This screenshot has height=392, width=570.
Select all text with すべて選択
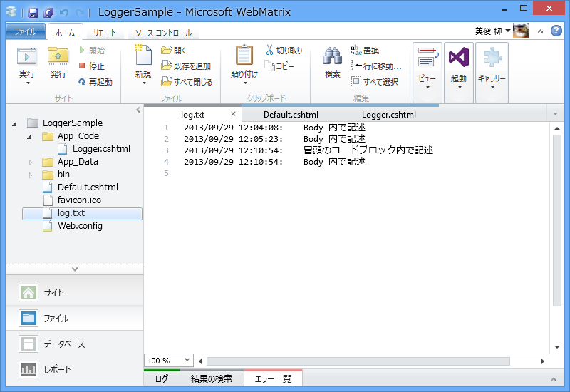coord(375,82)
